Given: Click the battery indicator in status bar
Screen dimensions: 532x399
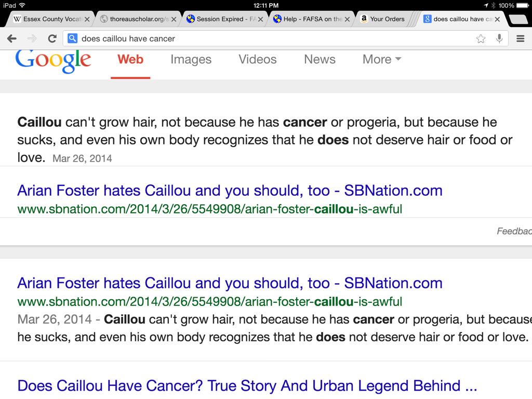Looking at the screenshot, I should [523, 5].
